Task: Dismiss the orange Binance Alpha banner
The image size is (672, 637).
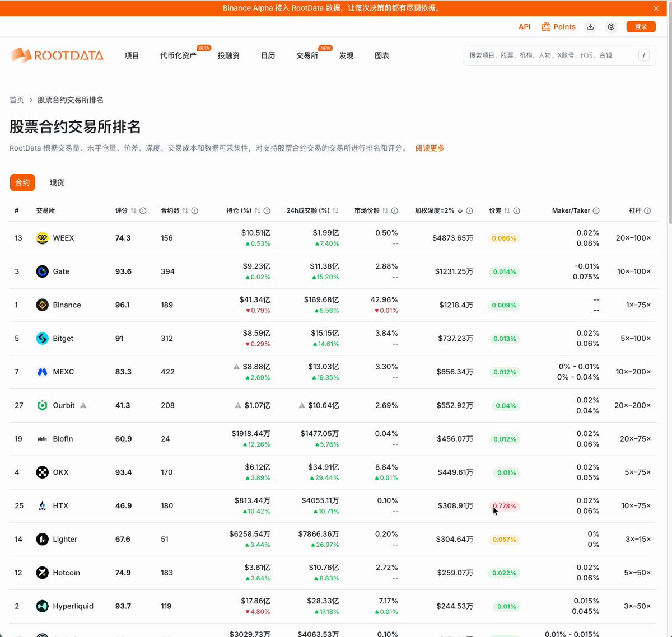Action: (x=656, y=8)
